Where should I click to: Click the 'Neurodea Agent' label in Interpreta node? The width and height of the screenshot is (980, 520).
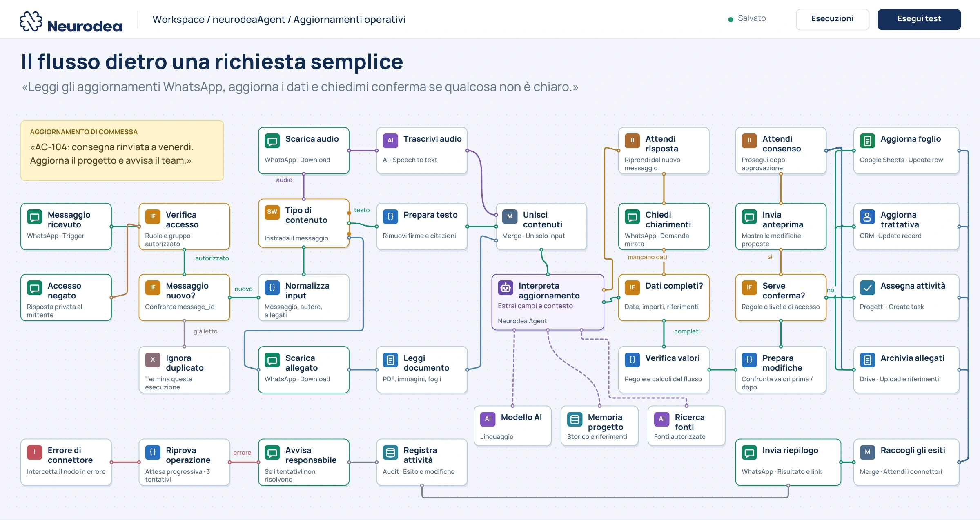(522, 321)
